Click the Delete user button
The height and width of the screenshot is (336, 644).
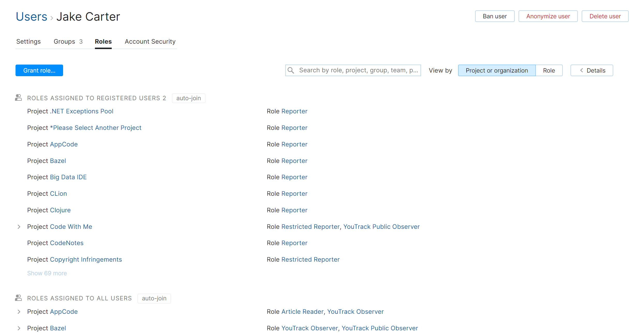605,16
